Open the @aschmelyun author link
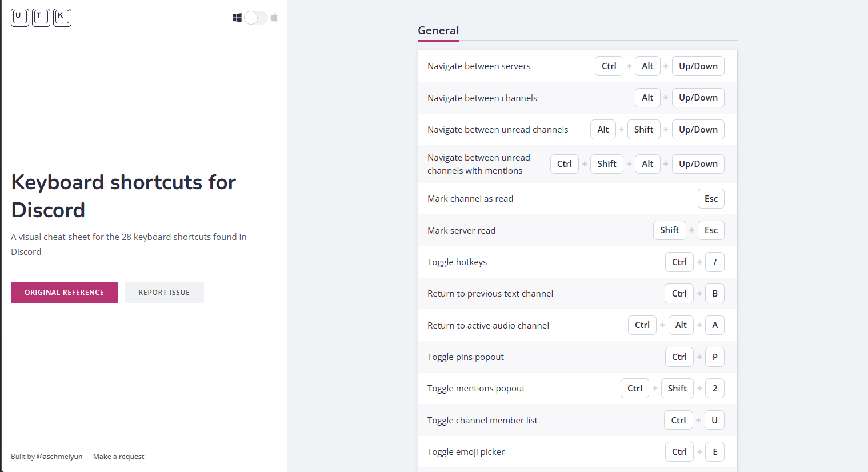The width and height of the screenshot is (868, 472). [x=59, y=457]
